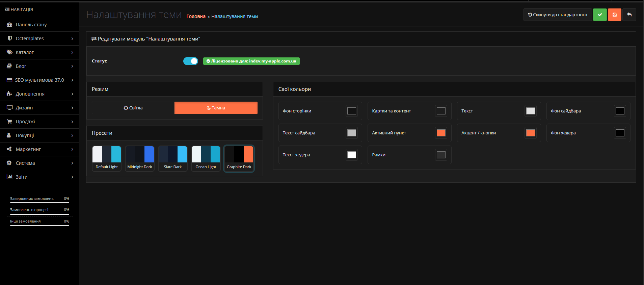Select the Graphite Dark preset
644x285 pixels.
(x=239, y=159)
